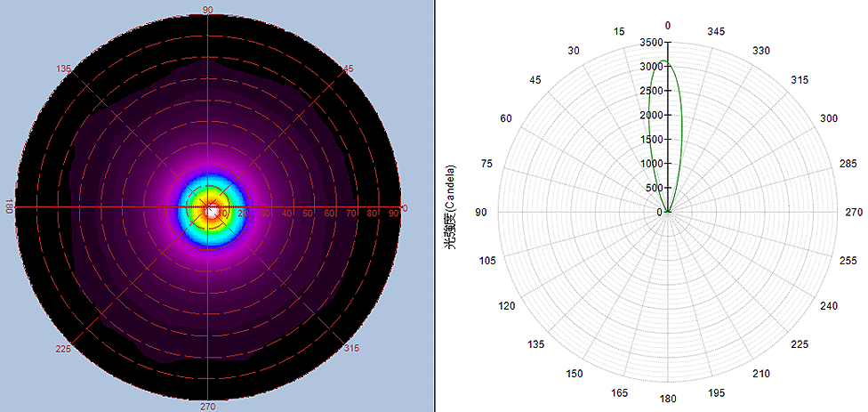Screen dimensions: 868x412
Task: Click the 3500 value on the candela scale
Action: (x=650, y=43)
